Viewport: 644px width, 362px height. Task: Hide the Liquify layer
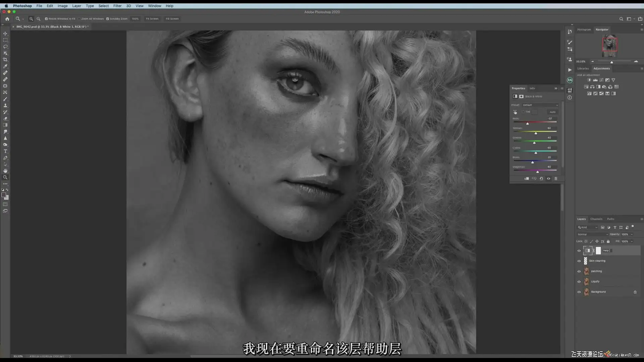point(579,282)
